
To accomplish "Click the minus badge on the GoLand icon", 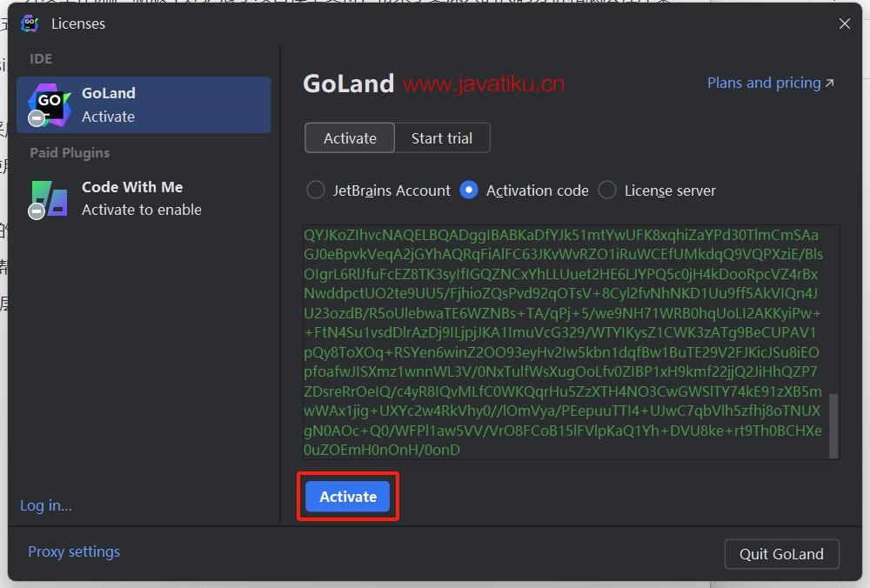I will pyautogui.click(x=37, y=118).
